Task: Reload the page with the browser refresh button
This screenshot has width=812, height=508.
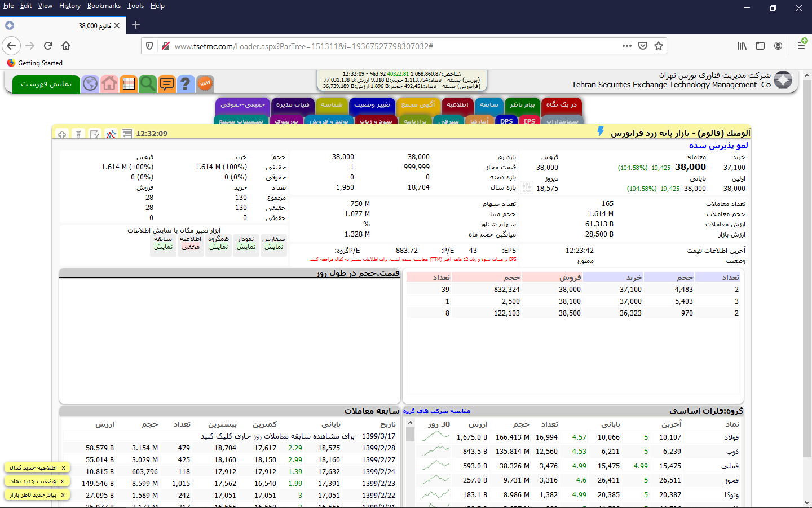Action: [48, 46]
